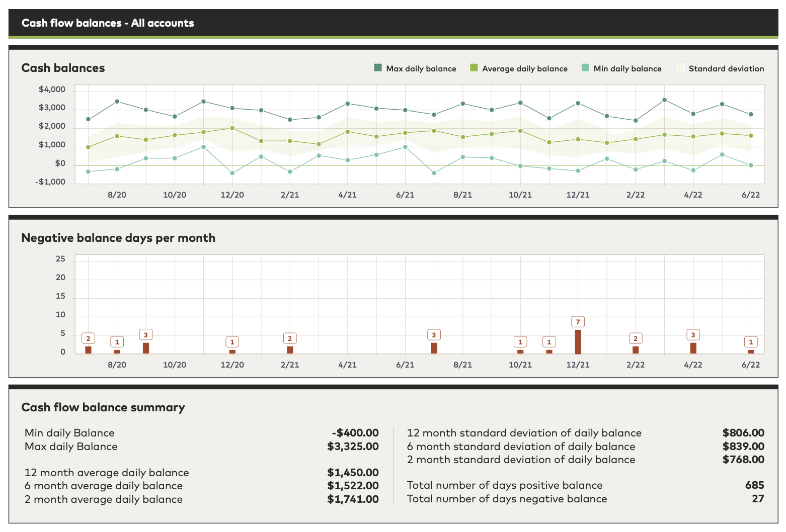The height and width of the screenshot is (532, 786).
Task: Click the value label above the 2/22 bar
Action: tap(636, 338)
